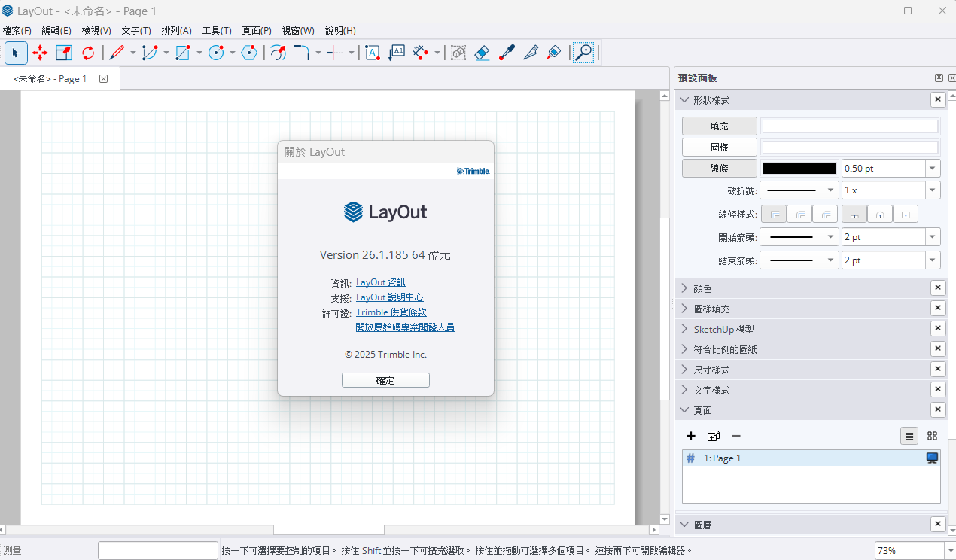956x560 pixels.
Task: Pick the Style eyedropper tool
Action: point(507,53)
